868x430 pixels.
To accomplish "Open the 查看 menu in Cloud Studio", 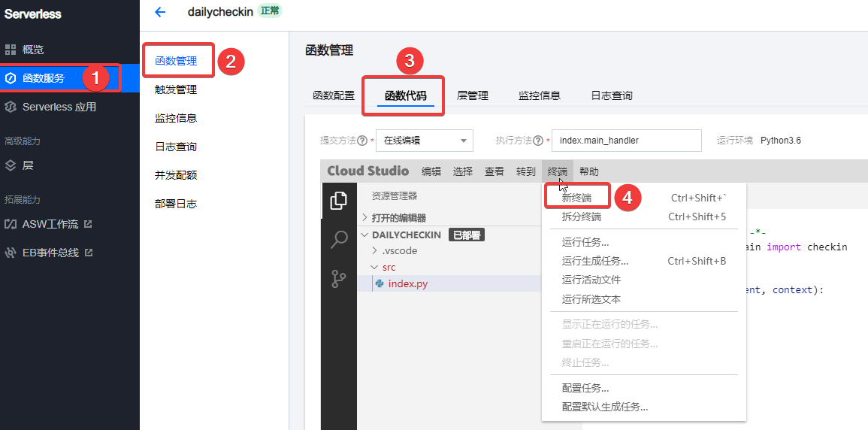I will click(x=494, y=171).
